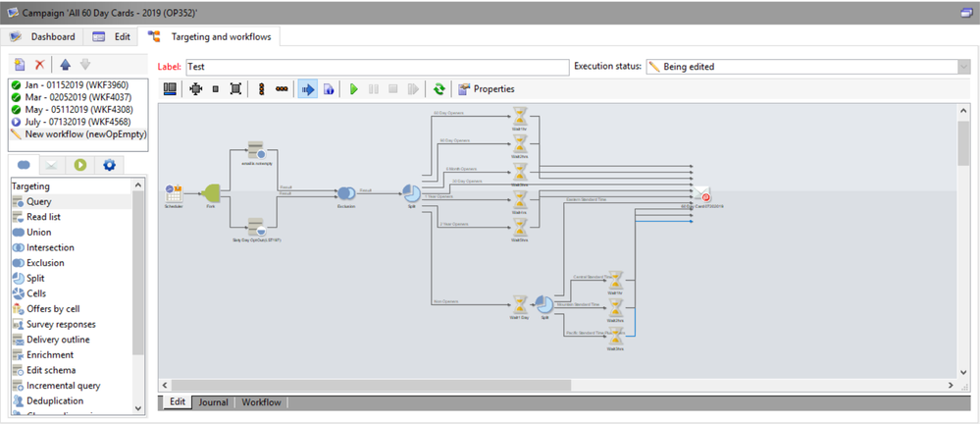Click the Exclusion node in the diagram
This screenshot has width=980, height=424.
347,193
